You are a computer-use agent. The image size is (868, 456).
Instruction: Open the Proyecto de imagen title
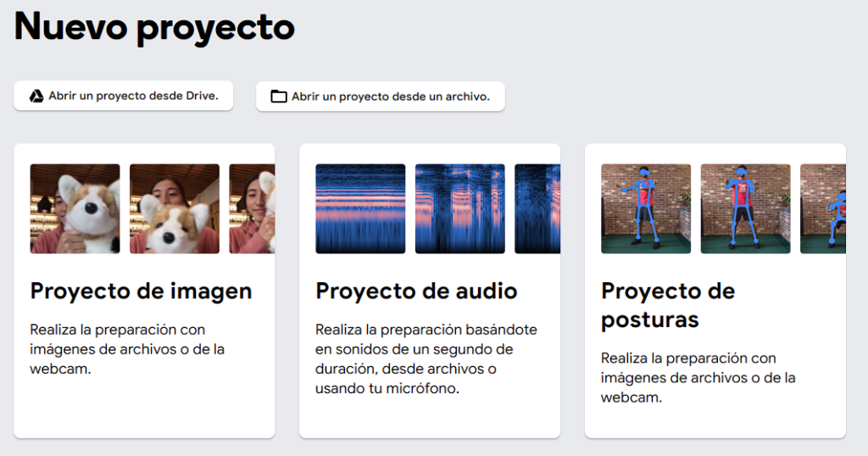coord(142,291)
